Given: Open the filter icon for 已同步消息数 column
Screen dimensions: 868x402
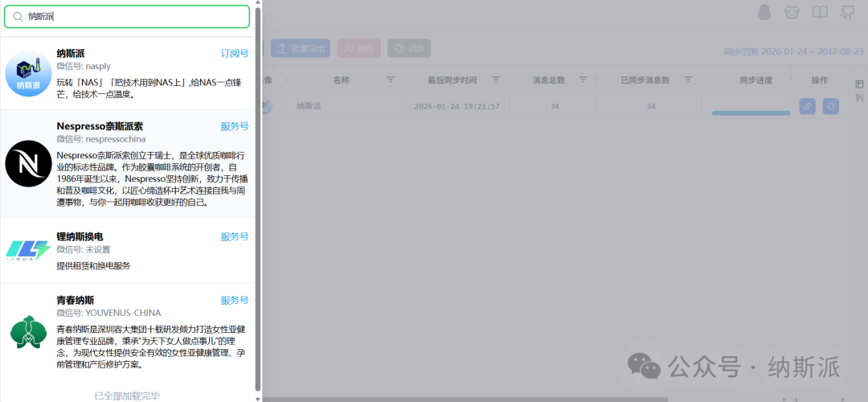Looking at the screenshot, I should point(688,80).
